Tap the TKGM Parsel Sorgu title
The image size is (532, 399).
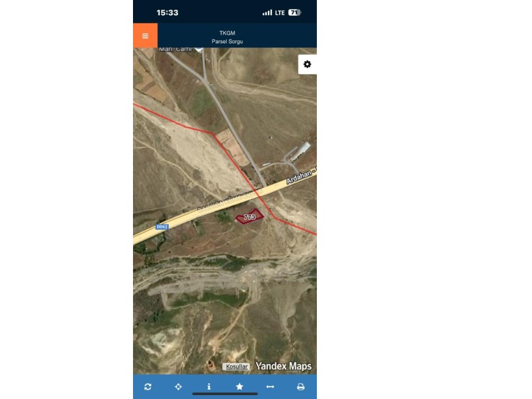227,37
